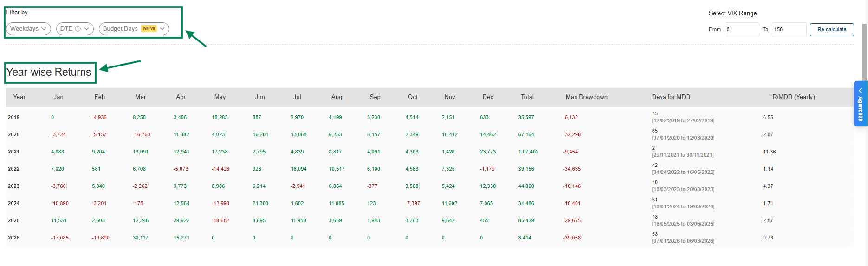Select the Max Drawdown column header

point(586,97)
